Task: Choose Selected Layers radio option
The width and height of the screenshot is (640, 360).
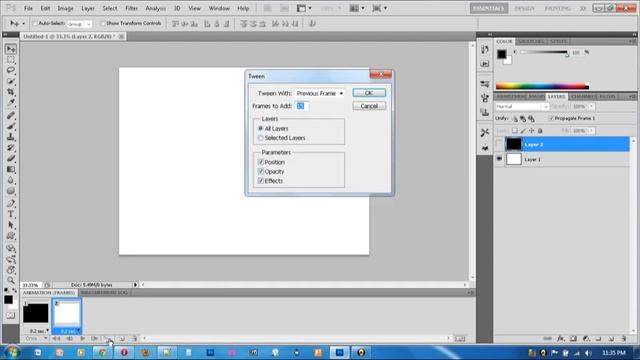Action: pos(260,138)
